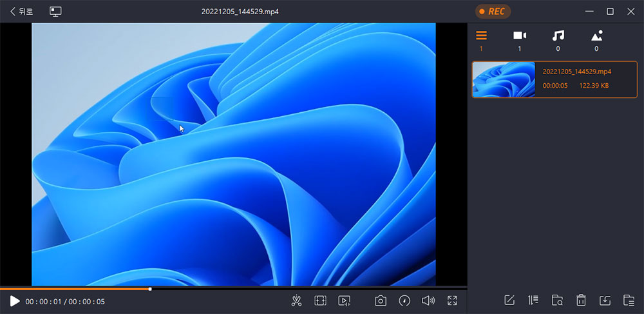
Task: Click the folder search icon
Action: click(557, 300)
